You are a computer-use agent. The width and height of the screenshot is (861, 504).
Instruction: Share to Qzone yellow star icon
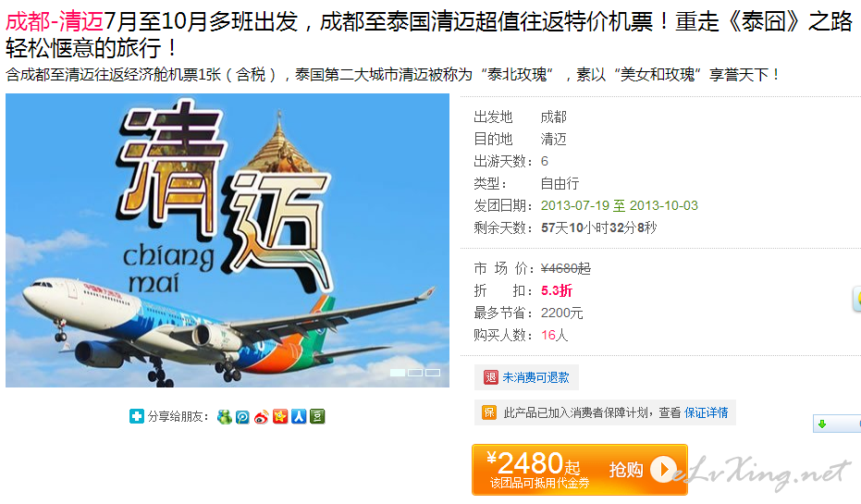(x=280, y=417)
